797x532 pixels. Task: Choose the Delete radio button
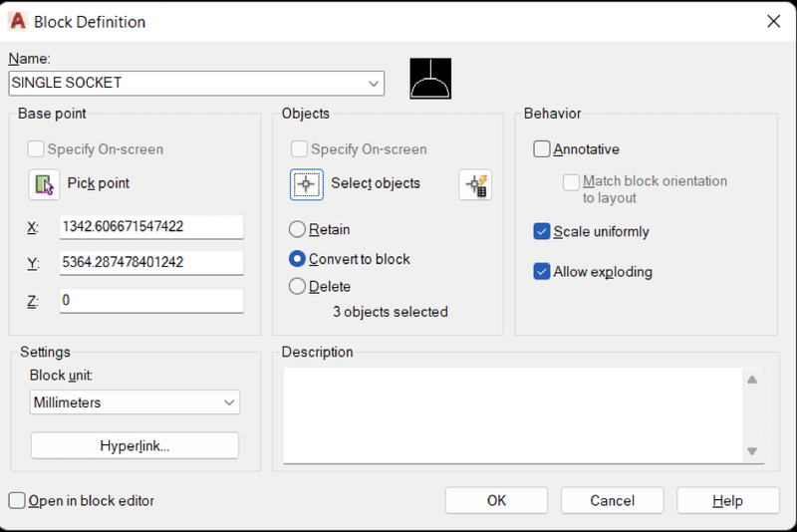click(297, 287)
